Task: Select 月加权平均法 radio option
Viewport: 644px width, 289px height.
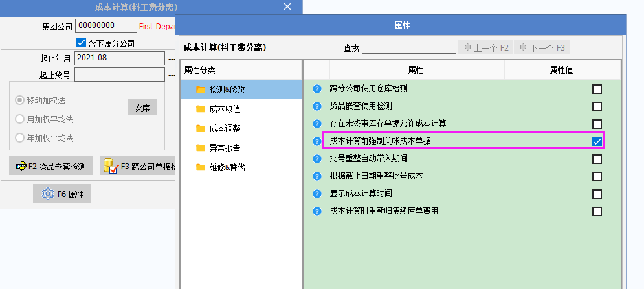Action: click(19, 119)
